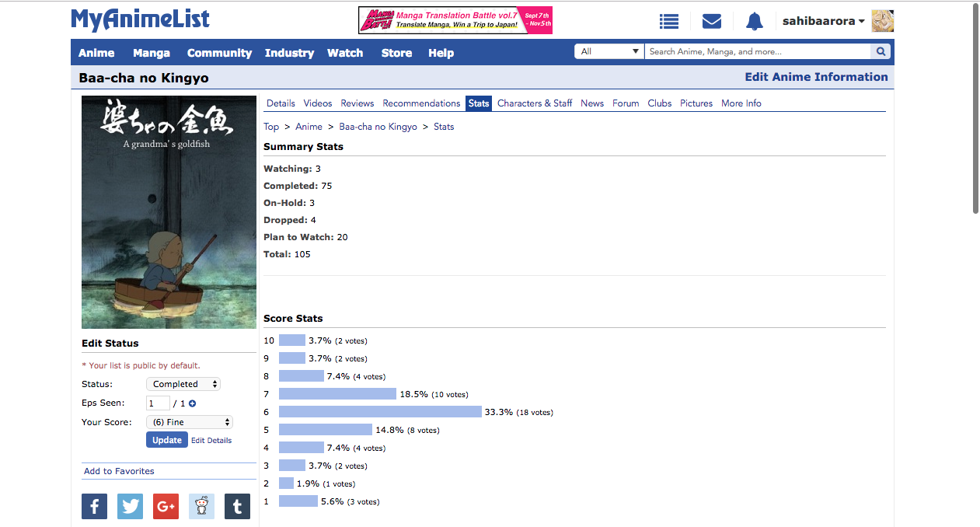Increment episodes seen with plus icon
The image size is (980, 527).
tap(193, 403)
